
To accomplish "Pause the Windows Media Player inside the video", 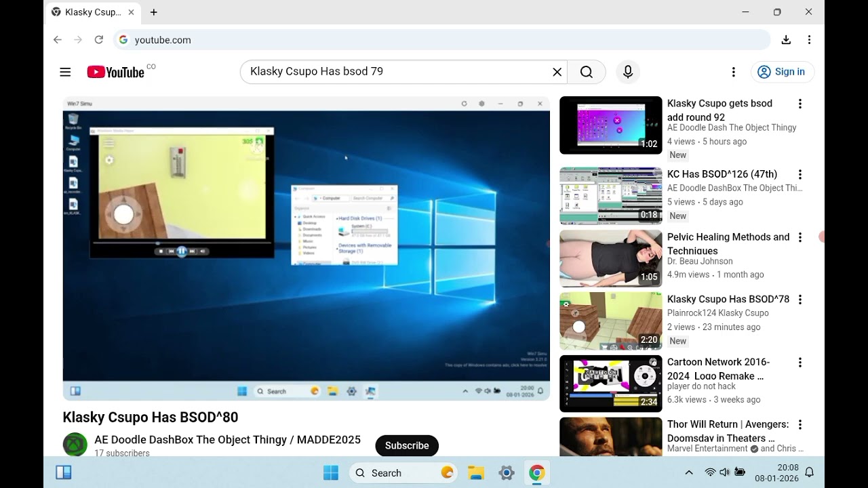I will coord(182,251).
